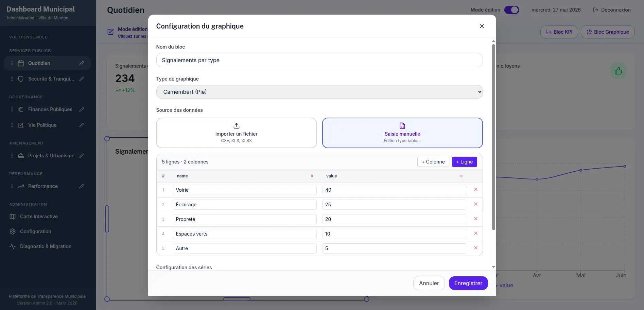
Task: Delete the Voirie row
Action: click(476, 190)
